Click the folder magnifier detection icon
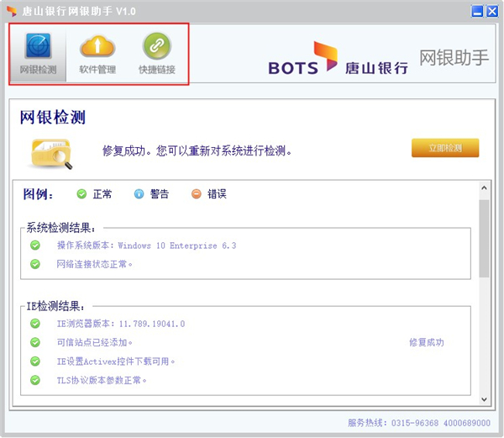 point(51,153)
